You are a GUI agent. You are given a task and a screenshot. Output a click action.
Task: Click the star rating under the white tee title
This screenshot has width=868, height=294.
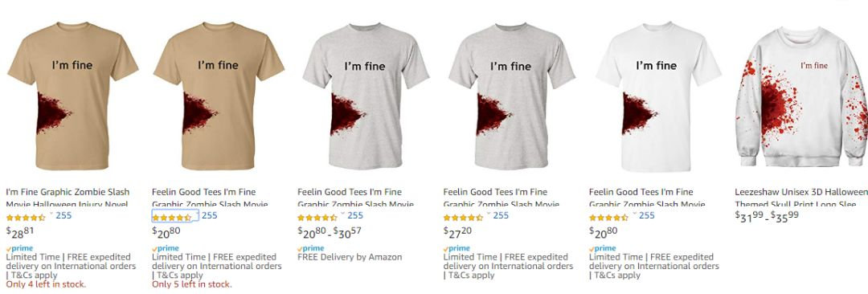coord(608,218)
